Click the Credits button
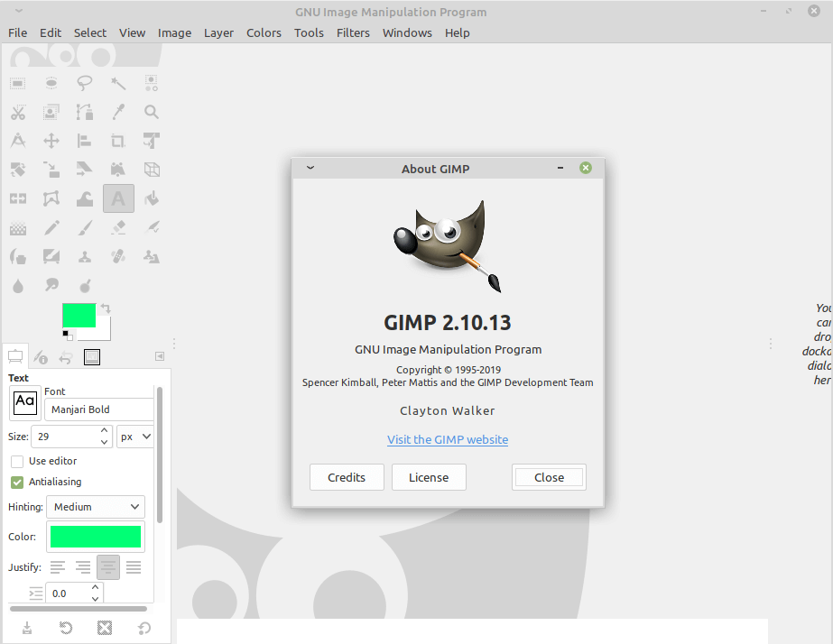This screenshot has width=833, height=644. click(x=347, y=477)
